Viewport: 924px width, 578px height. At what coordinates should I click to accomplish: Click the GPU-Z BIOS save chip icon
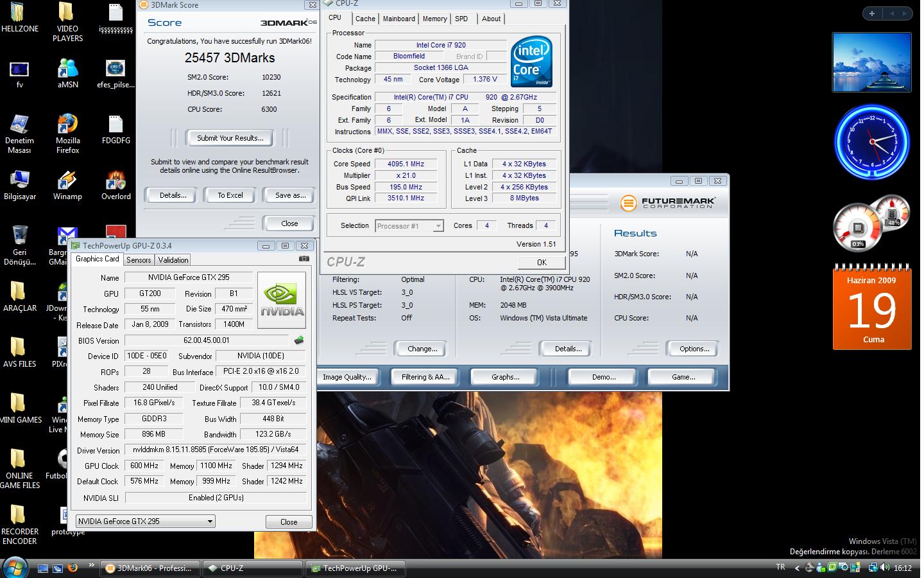[x=298, y=340]
